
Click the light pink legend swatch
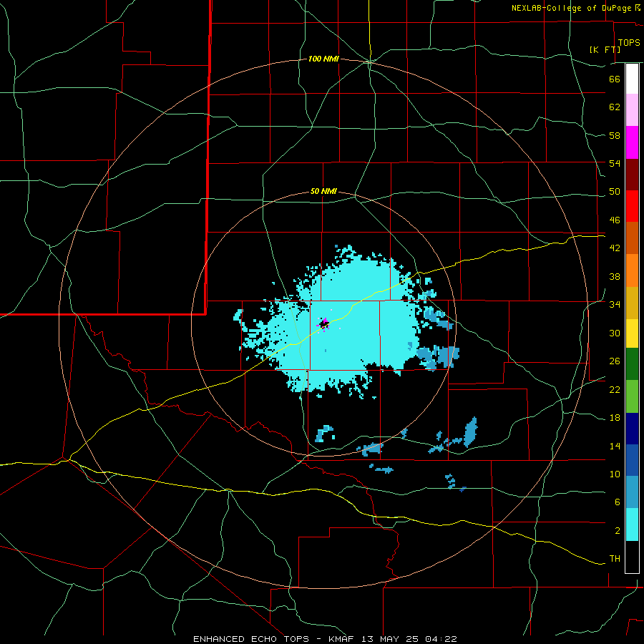tap(632, 109)
